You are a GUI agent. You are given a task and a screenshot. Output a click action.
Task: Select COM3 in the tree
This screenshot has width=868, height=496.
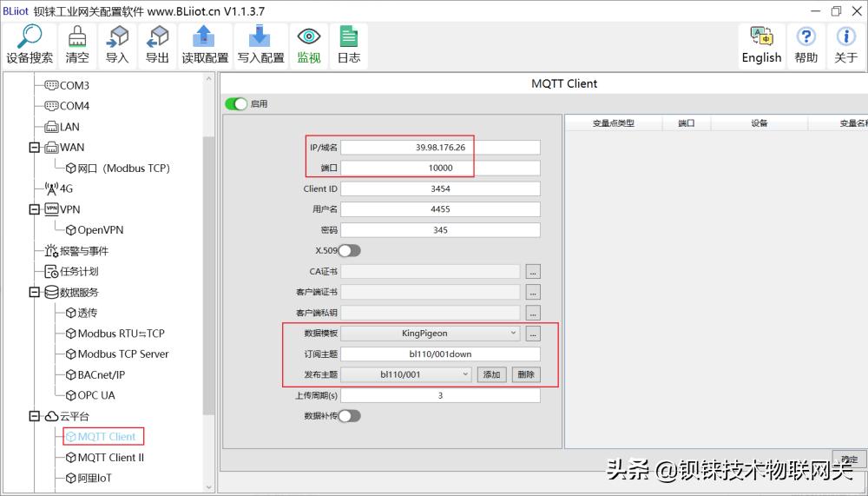click(x=67, y=85)
